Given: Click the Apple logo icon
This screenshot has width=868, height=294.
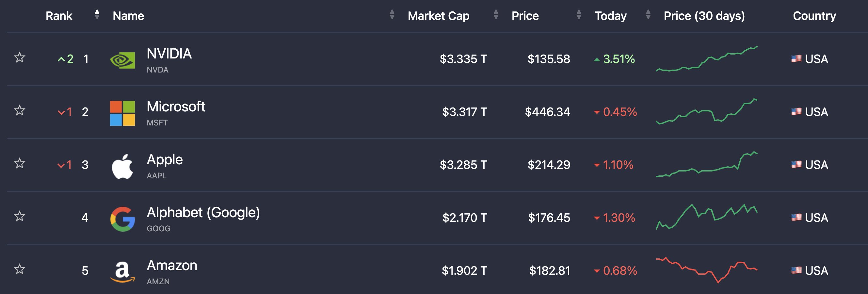Looking at the screenshot, I should coord(122,166).
